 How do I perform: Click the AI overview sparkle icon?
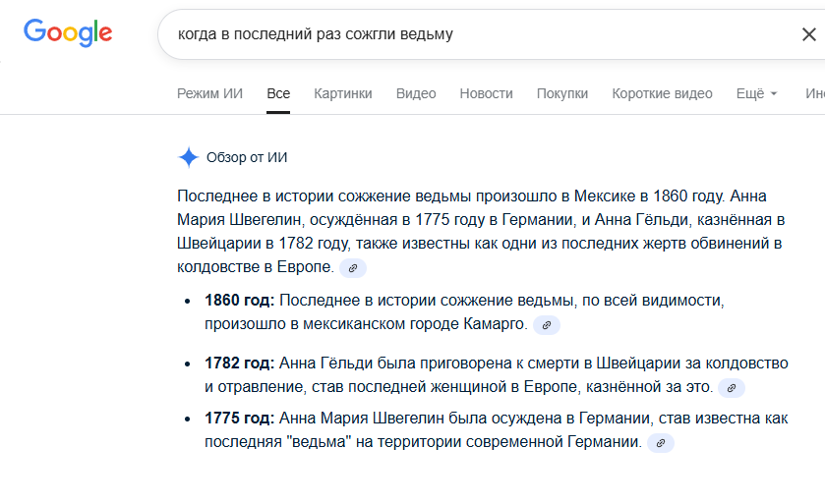(188, 157)
